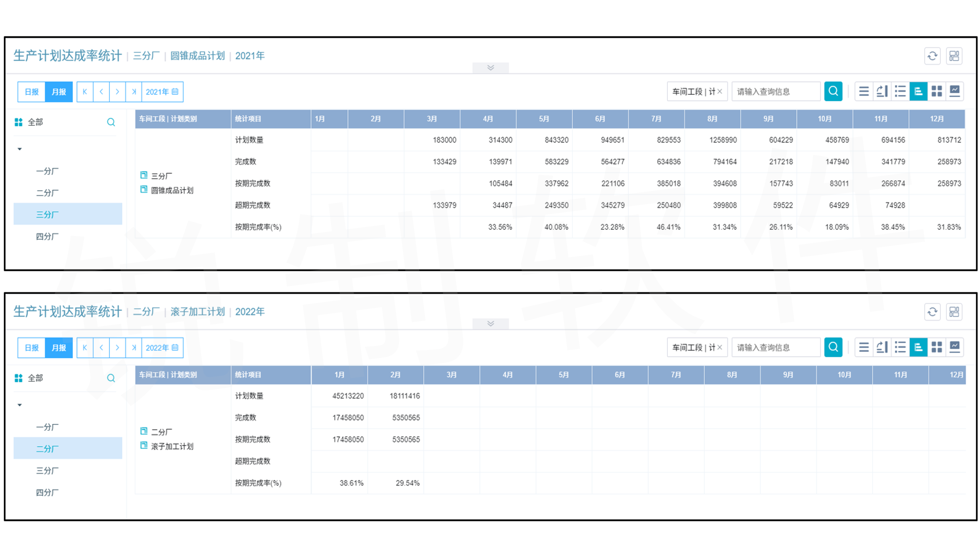Click sort icon in bottom panel toolbar

(x=882, y=347)
